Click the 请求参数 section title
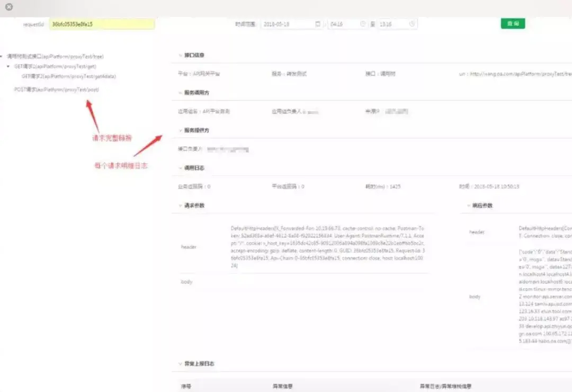Image resolution: width=572 pixels, height=392 pixels. 194,206
